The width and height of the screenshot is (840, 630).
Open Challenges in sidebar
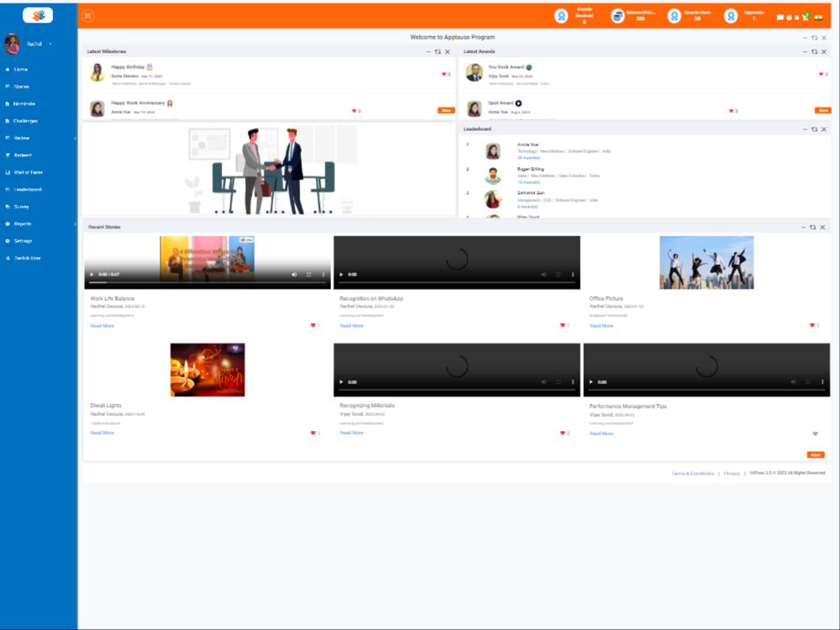click(25, 121)
